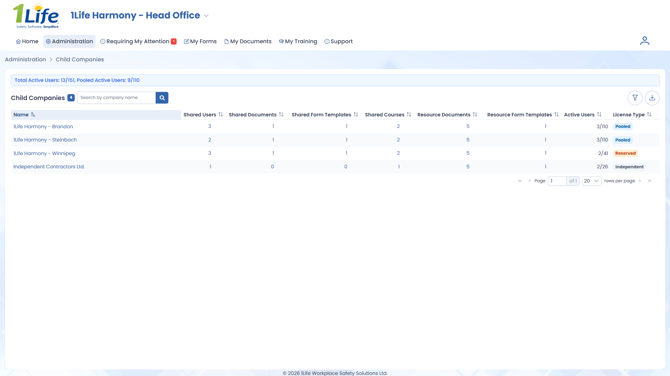This screenshot has height=376, width=670.
Task: Go to last page arrow
Action: click(649, 181)
